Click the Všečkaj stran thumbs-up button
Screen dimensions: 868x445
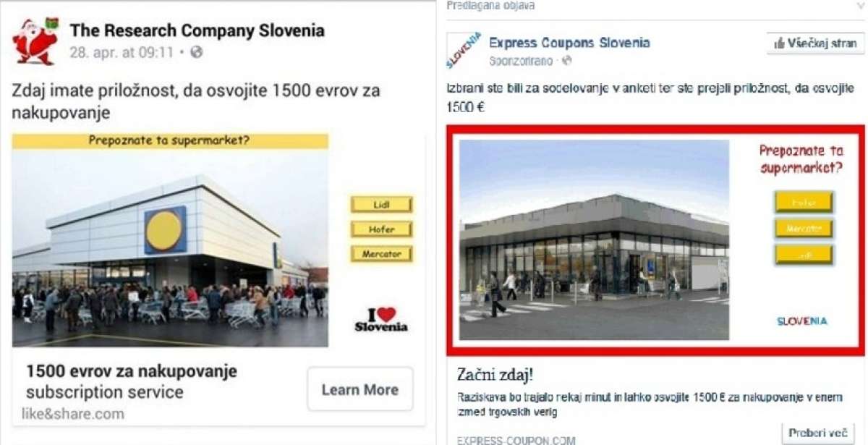815,43
